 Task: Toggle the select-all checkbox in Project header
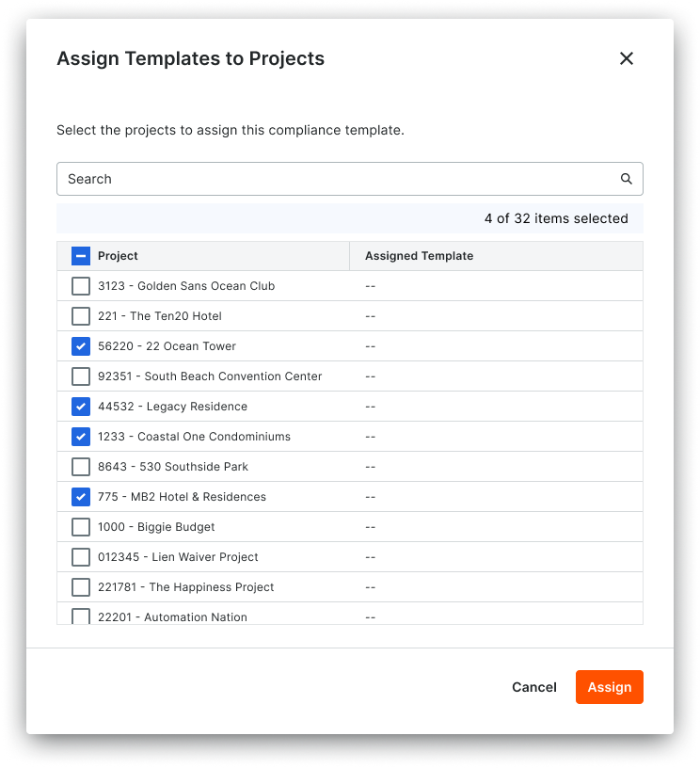tap(81, 256)
